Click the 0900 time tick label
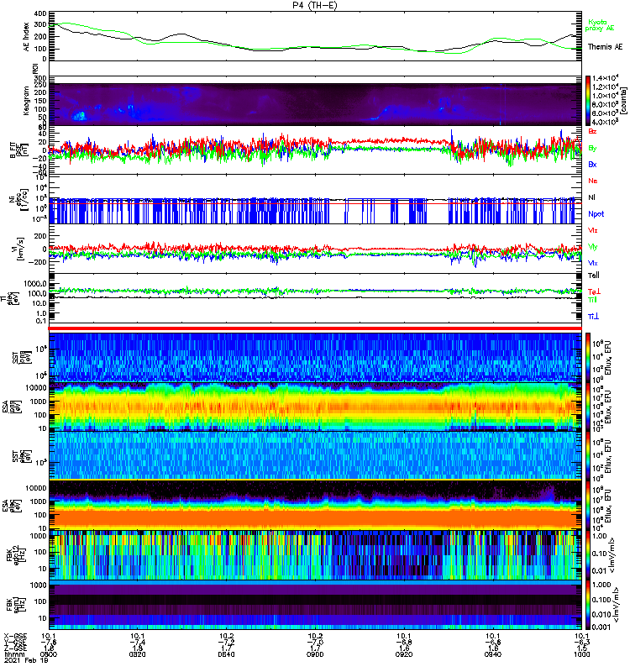Screen dimensions: 630x672 315,654
